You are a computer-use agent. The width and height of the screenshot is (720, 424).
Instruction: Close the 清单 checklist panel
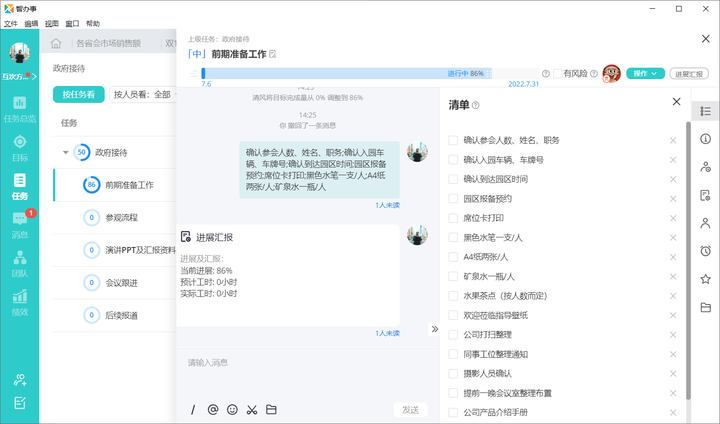click(x=676, y=102)
